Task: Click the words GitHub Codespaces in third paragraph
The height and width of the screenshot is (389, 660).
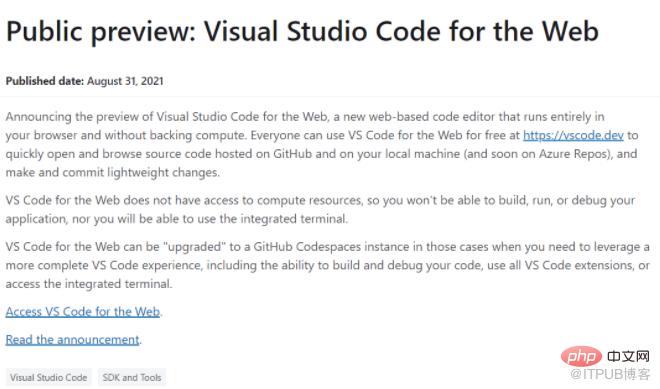Action: pos(307,246)
